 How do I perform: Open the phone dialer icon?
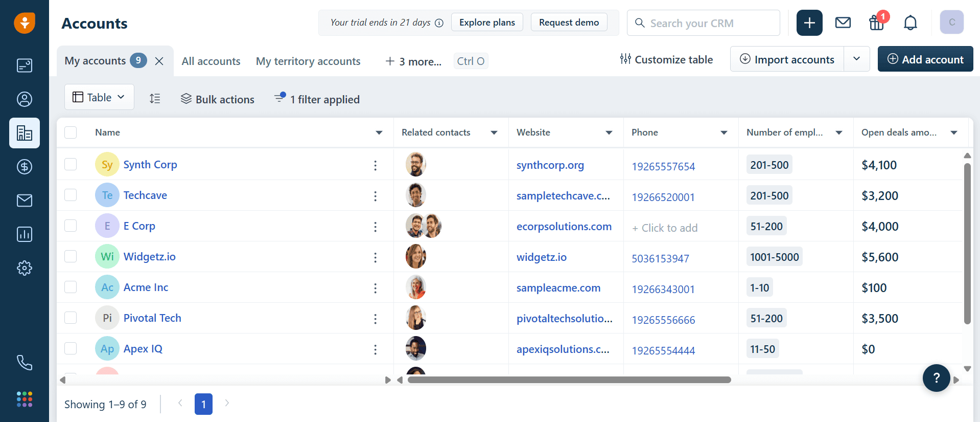coord(25,363)
